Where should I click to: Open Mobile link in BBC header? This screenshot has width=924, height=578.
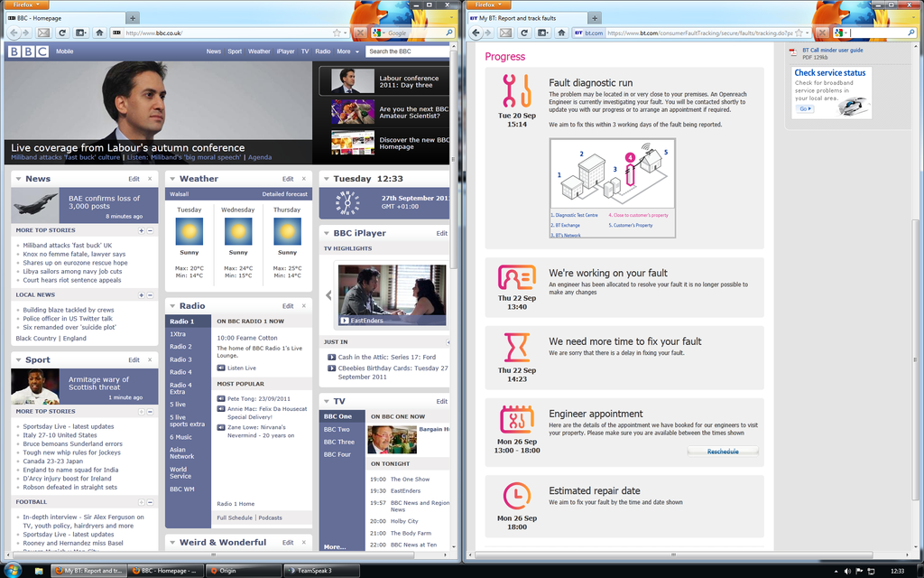64,51
